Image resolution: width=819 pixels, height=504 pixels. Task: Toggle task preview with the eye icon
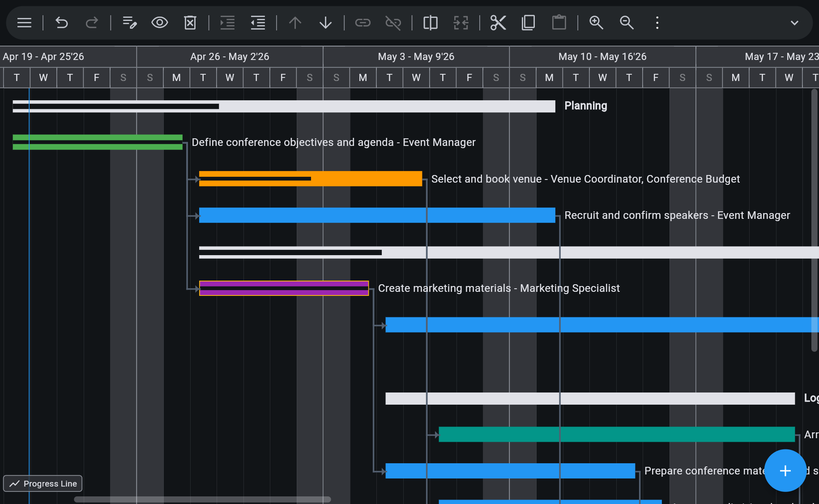[x=159, y=22]
